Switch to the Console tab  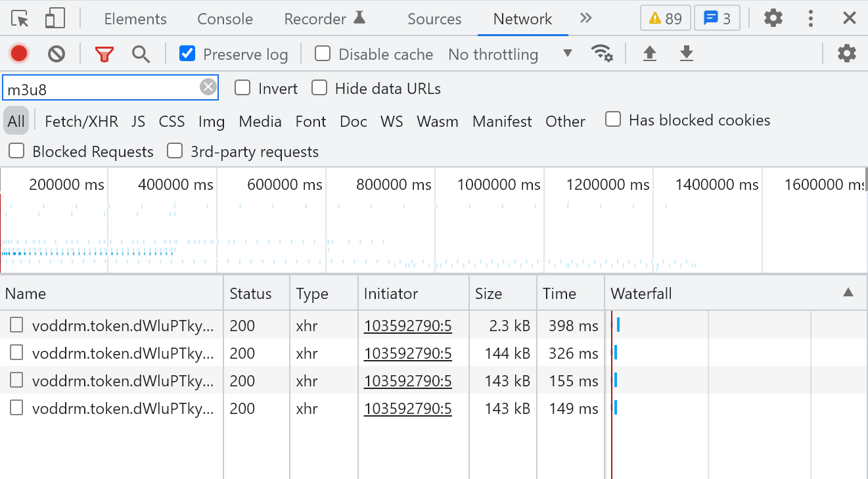point(225,19)
